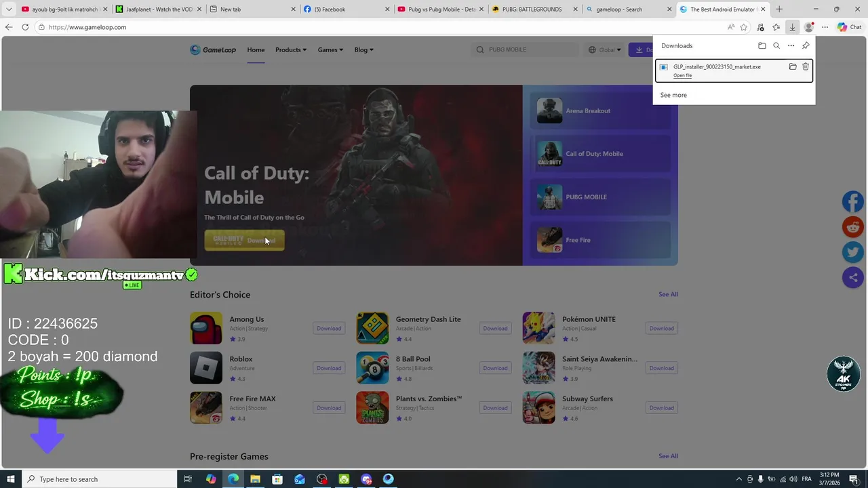
Task: Switch to Pubg vs Pubg Mobile tab
Action: [x=441, y=9]
